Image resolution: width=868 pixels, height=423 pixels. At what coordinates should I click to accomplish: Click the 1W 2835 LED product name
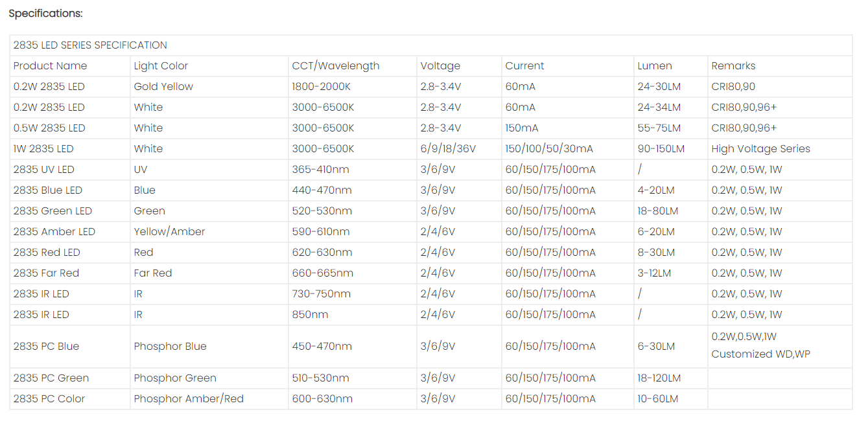point(43,149)
